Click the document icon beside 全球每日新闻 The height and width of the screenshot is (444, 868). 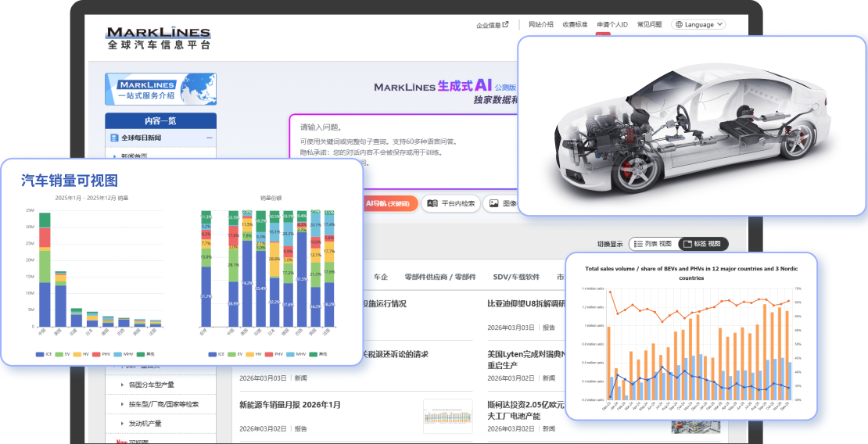[x=114, y=138]
